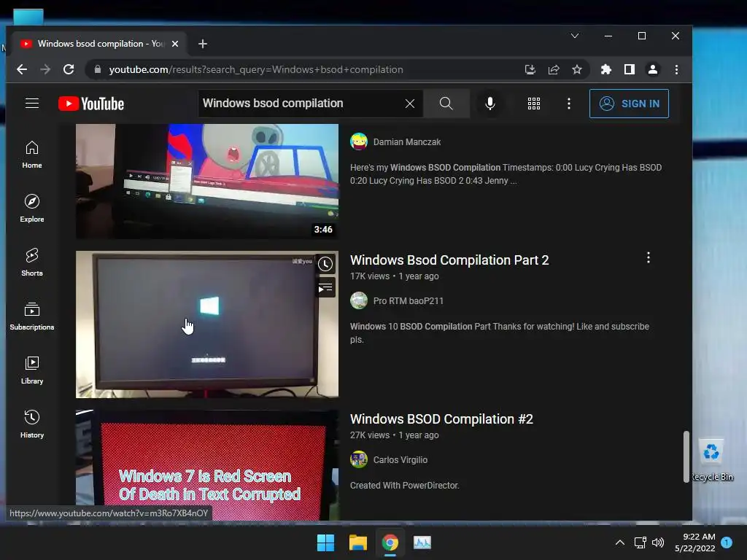Open the Chrome profile icon
Image resolution: width=747 pixels, height=560 pixels.
[653, 69]
